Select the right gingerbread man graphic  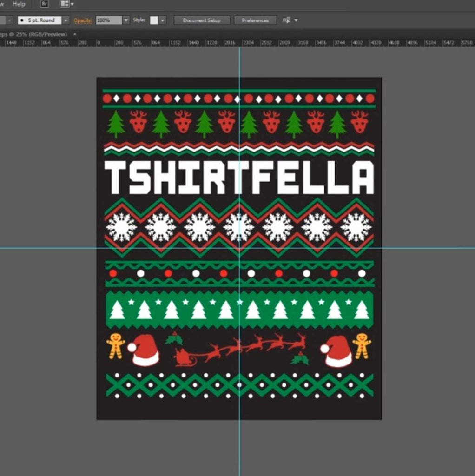[x=362, y=346]
